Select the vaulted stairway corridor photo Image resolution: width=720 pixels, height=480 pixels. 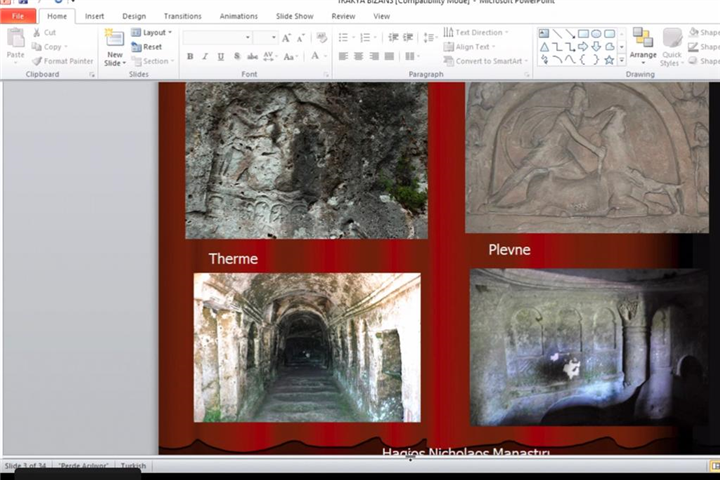pos(307,347)
